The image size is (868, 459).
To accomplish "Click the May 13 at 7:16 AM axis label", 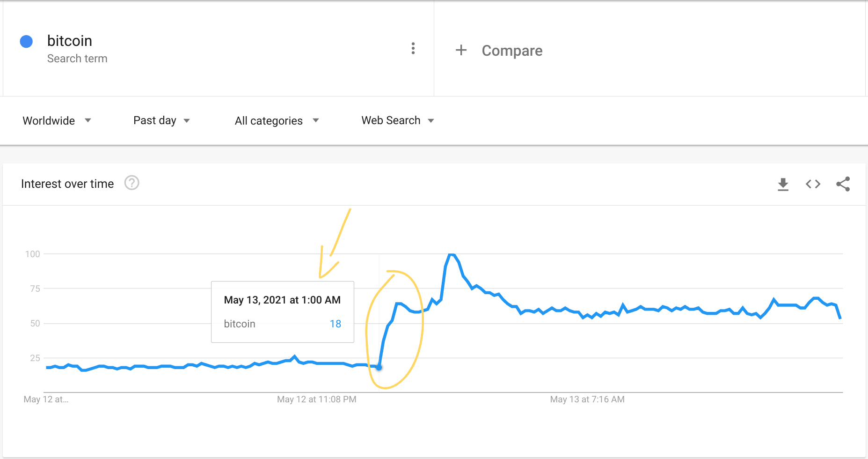I will pyautogui.click(x=587, y=400).
